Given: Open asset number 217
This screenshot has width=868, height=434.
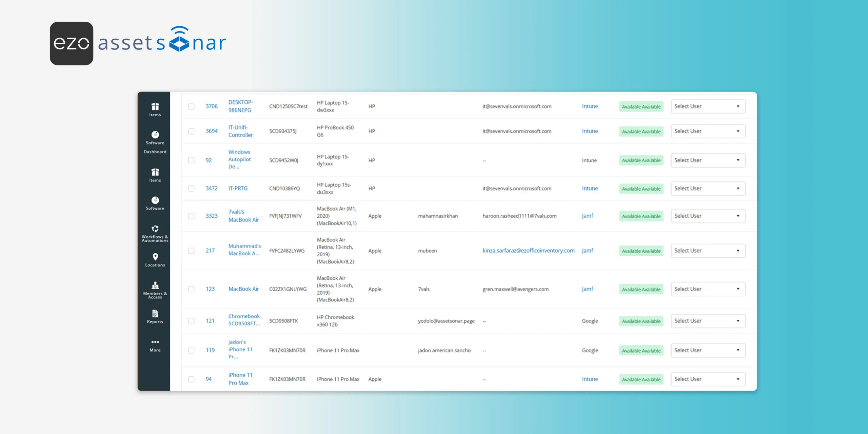Looking at the screenshot, I should coord(210,251).
